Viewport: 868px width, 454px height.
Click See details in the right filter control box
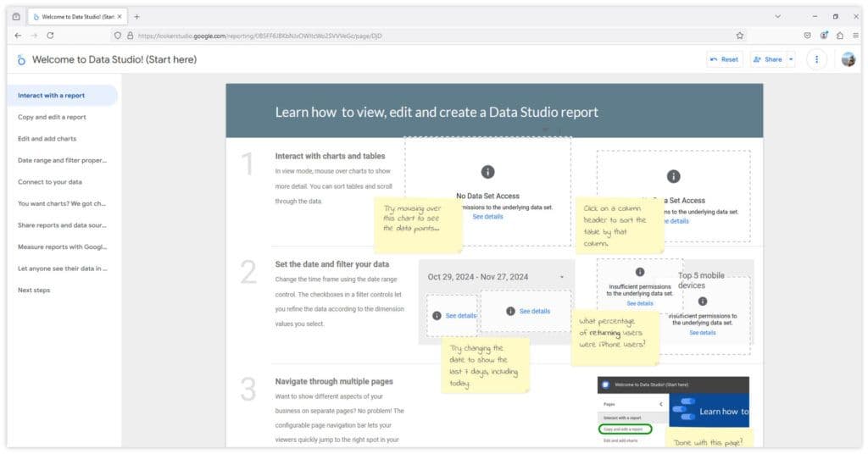pyautogui.click(x=535, y=312)
